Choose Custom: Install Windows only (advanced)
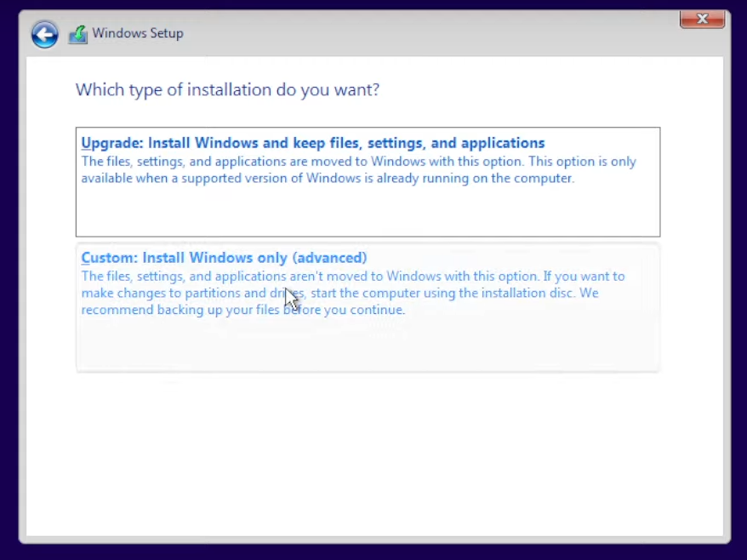This screenshot has height=560, width=747. tap(368, 307)
